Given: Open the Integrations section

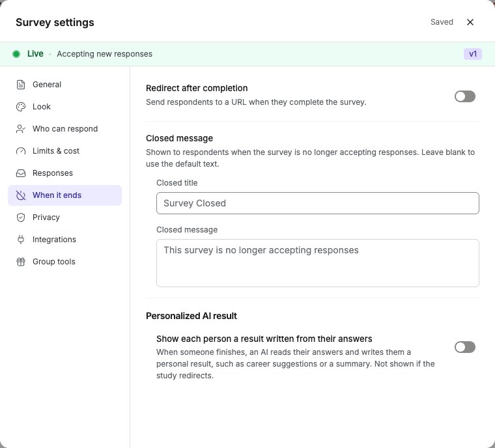Looking at the screenshot, I should pyautogui.click(x=64, y=240).
